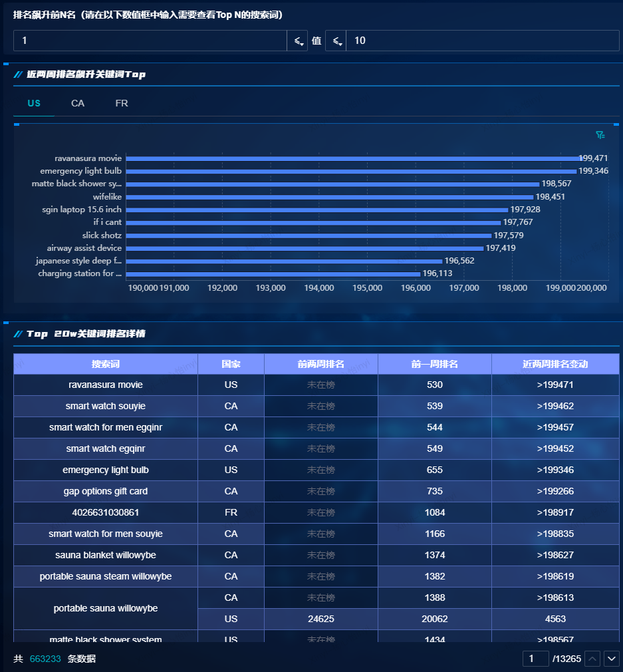Switch to the US tab
This screenshot has height=672, width=623.
point(34,103)
